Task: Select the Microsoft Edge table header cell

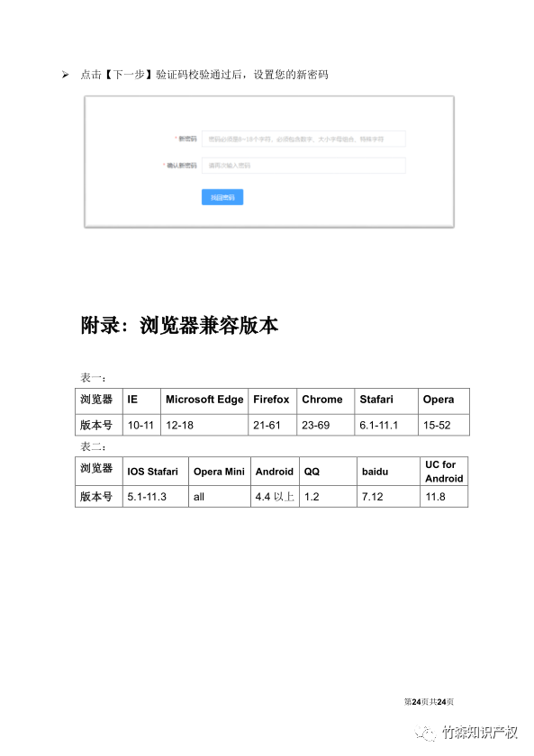Action: pos(204,401)
